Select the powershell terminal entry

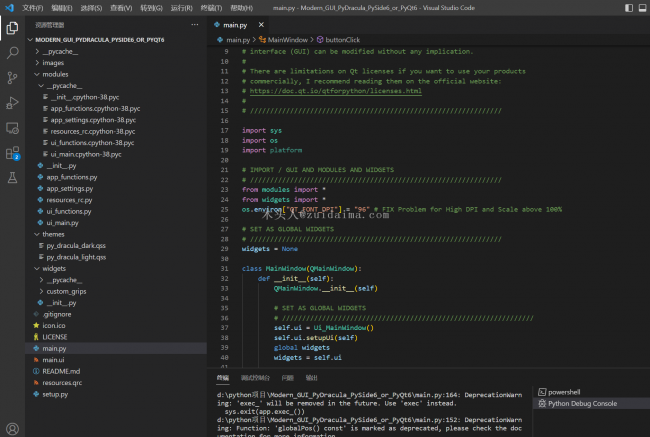[x=565, y=392]
